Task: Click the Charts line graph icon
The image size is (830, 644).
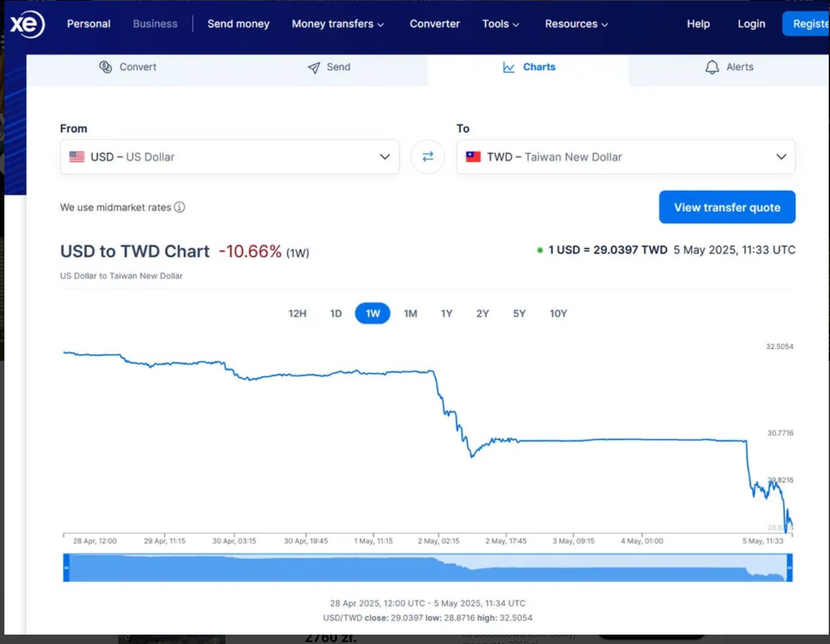Action: 509,67
